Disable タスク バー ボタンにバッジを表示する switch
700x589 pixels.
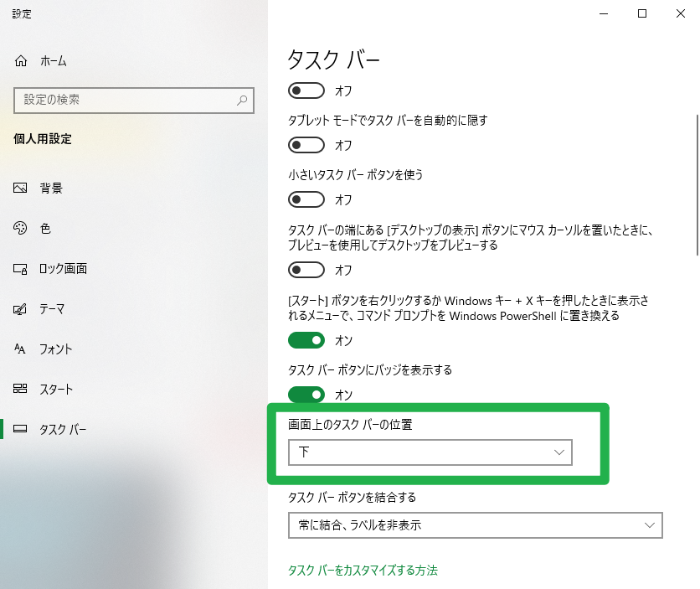(x=306, y=395)
